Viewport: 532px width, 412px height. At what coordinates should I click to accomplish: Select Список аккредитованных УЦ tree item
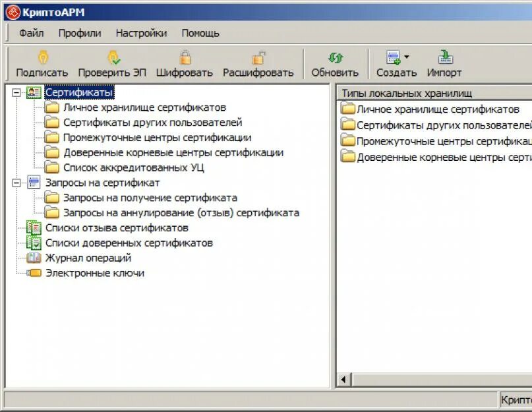tap(134, 167)
